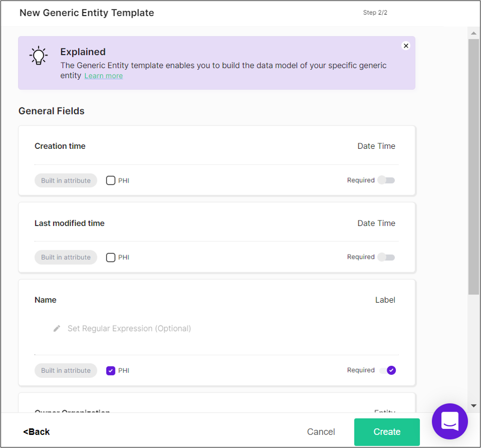The image size is (481, 448).
Task: Click the Create button
Action: click(x=387, y=432)
